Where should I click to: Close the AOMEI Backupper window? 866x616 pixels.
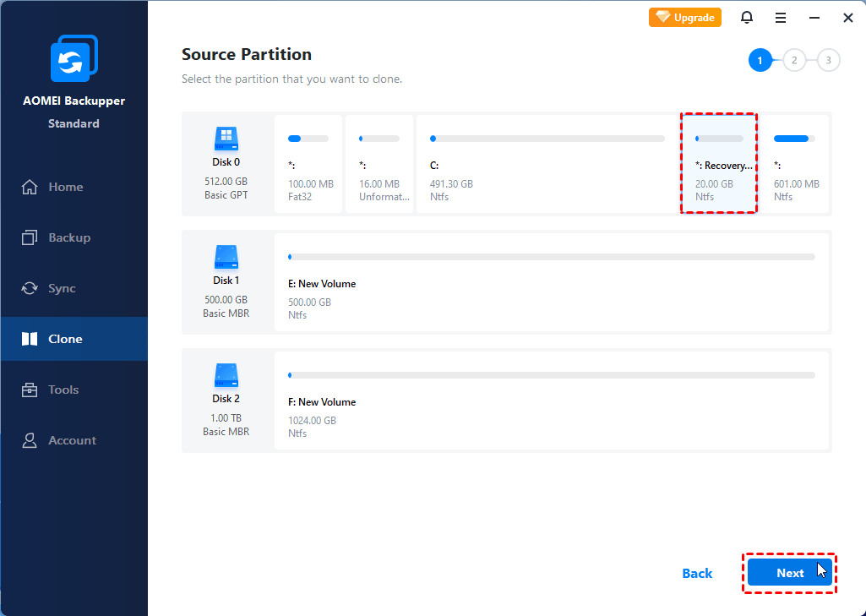click(848, 18)
